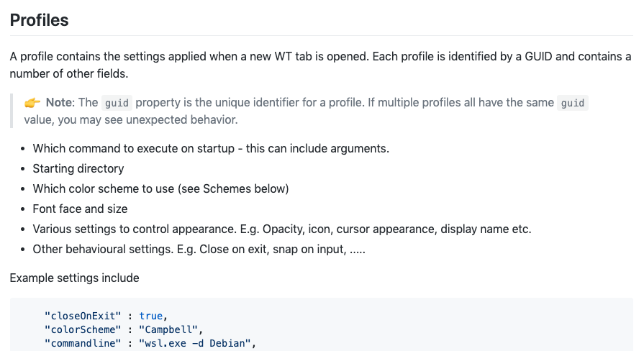Click the Various settings to control appearance bullet
644x351 pixels.
point(281,229)
